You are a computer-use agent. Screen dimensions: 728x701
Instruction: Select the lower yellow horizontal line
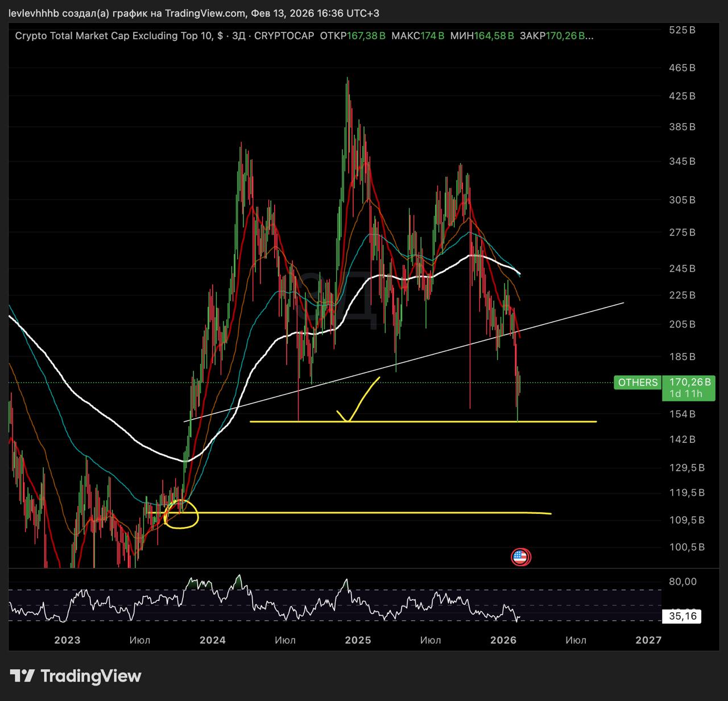pos(370,513)
